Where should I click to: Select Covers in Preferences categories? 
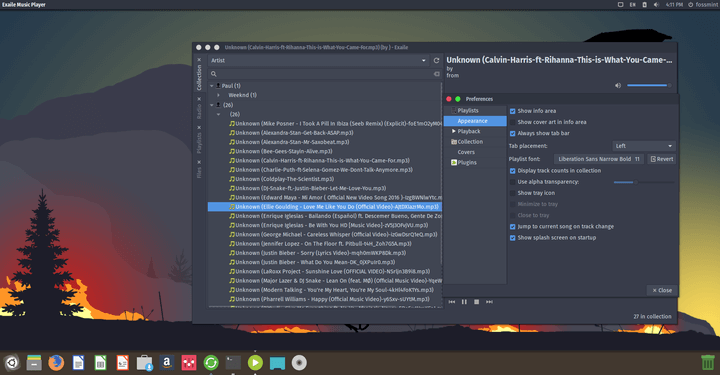coord(475,152)
